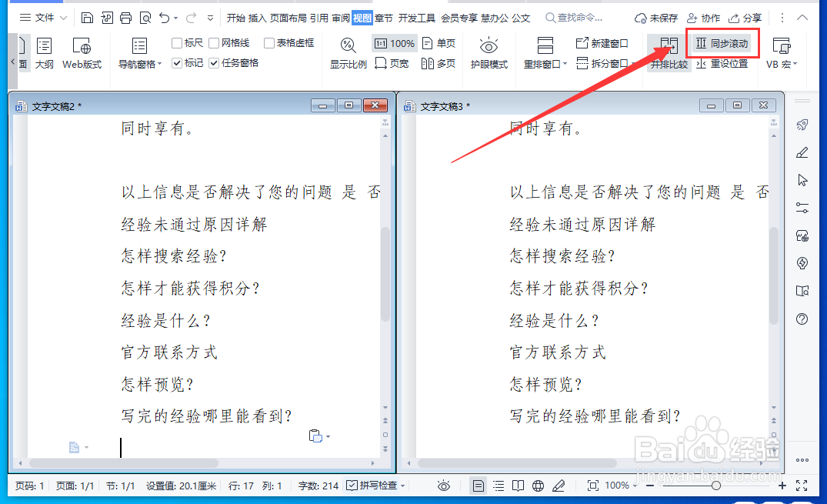Image resolution: width=827 pixels, height=504 pixels.
Task: Toggle 同步滚动 synchronized scrolling
Action: coord(722,43)
